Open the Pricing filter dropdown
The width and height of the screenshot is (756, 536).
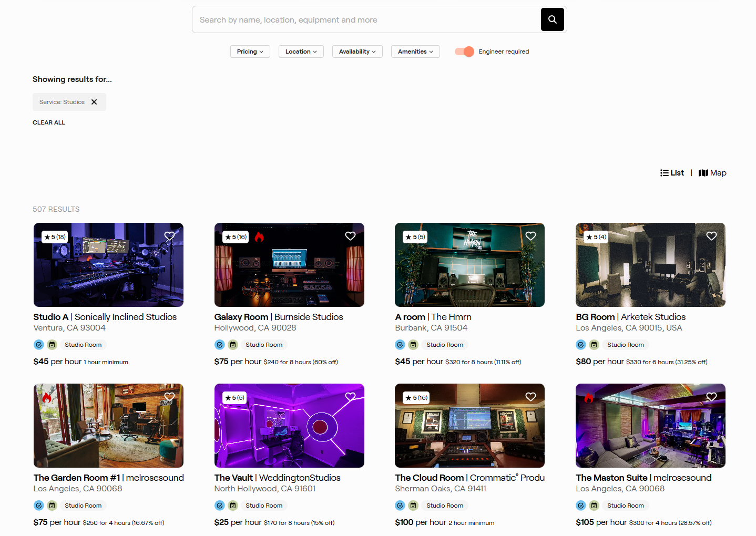pos(250,51)
